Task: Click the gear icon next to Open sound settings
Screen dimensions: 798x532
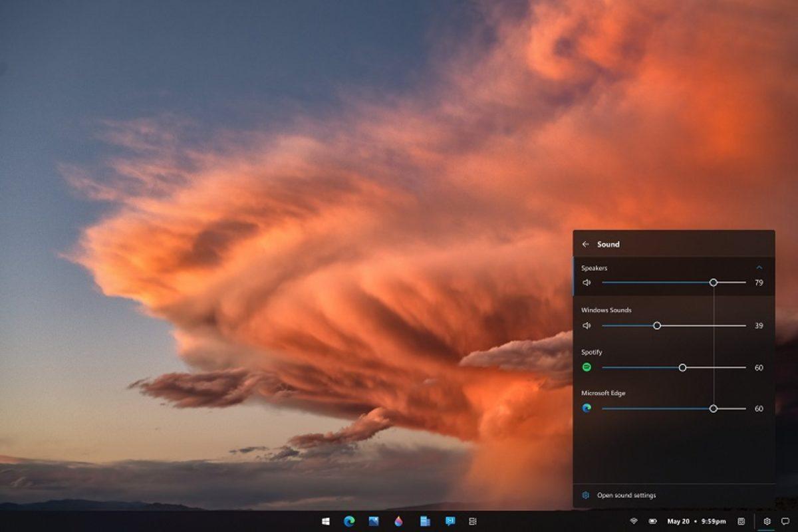Action: pyautogui.click(x=586, y=494)
